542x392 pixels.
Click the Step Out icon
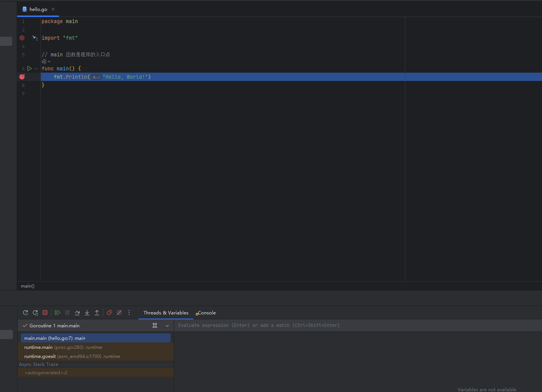(x=97, y=313)
